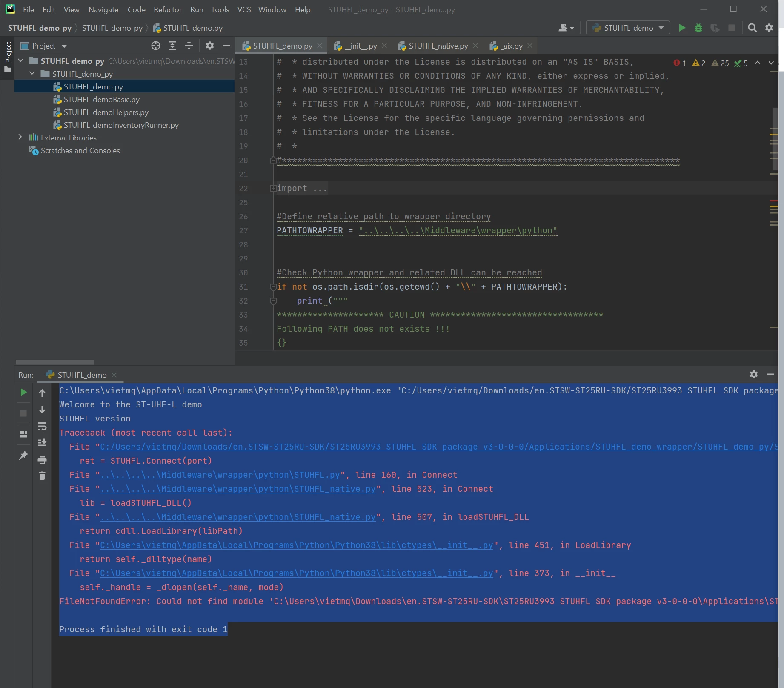Open Scratches and Consoles node

80,150
